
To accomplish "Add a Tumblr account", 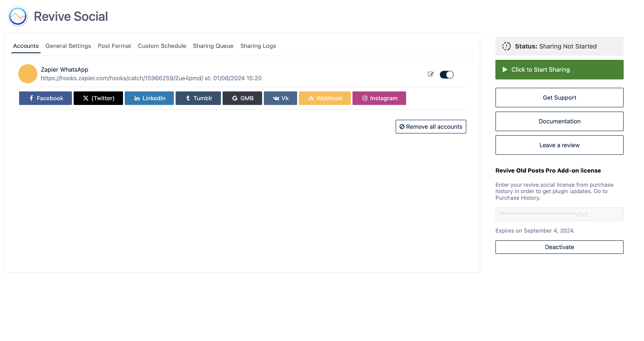I will click(198, 98).
